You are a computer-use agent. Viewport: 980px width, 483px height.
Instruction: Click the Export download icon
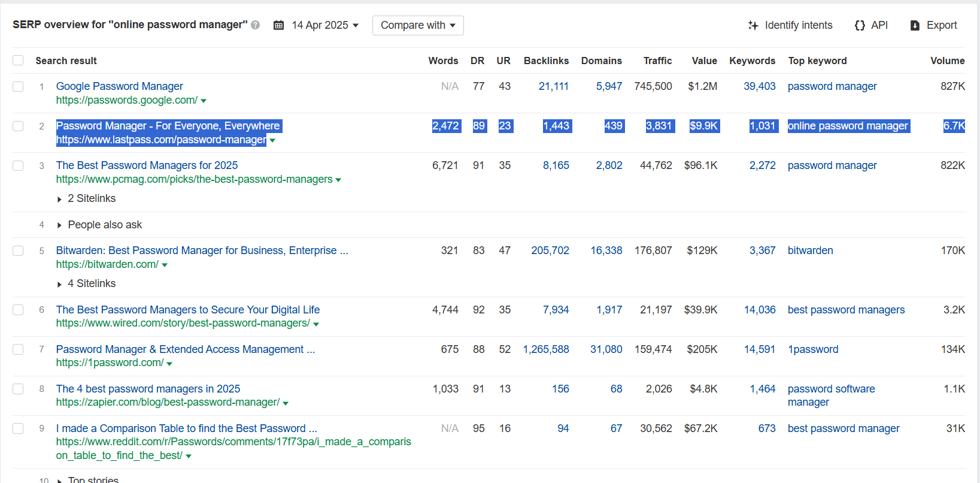click(915, 25)
